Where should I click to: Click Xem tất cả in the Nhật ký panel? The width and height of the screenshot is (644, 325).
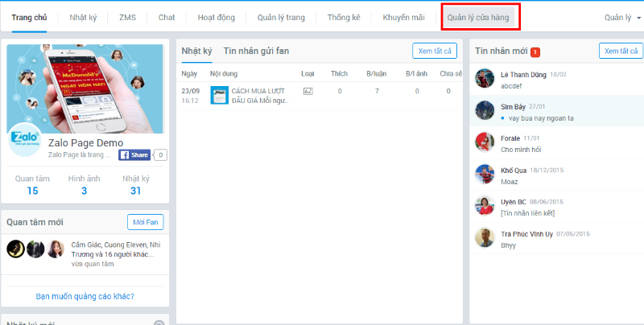click(x=435, y=51)
